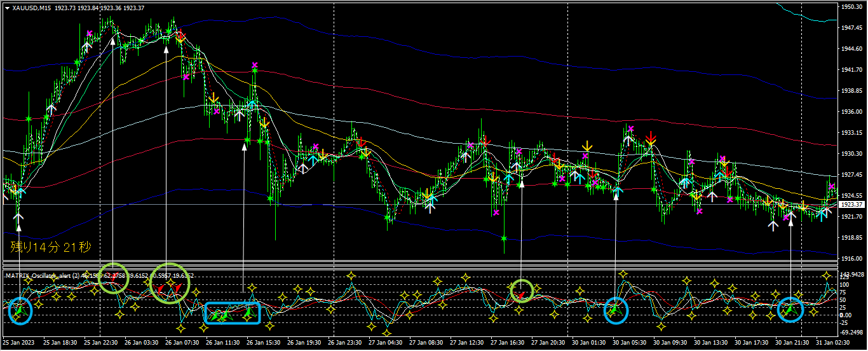
Task: Open the XAUUSD,M15 chart menu triangle
Action: (7, 8)
